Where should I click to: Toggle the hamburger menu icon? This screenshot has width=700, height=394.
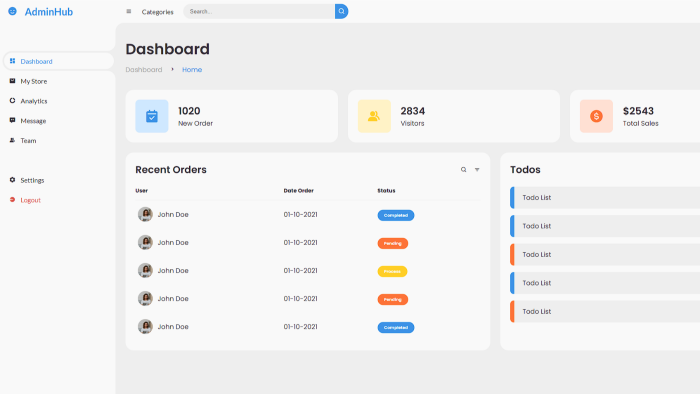click(x=129, y=12)
